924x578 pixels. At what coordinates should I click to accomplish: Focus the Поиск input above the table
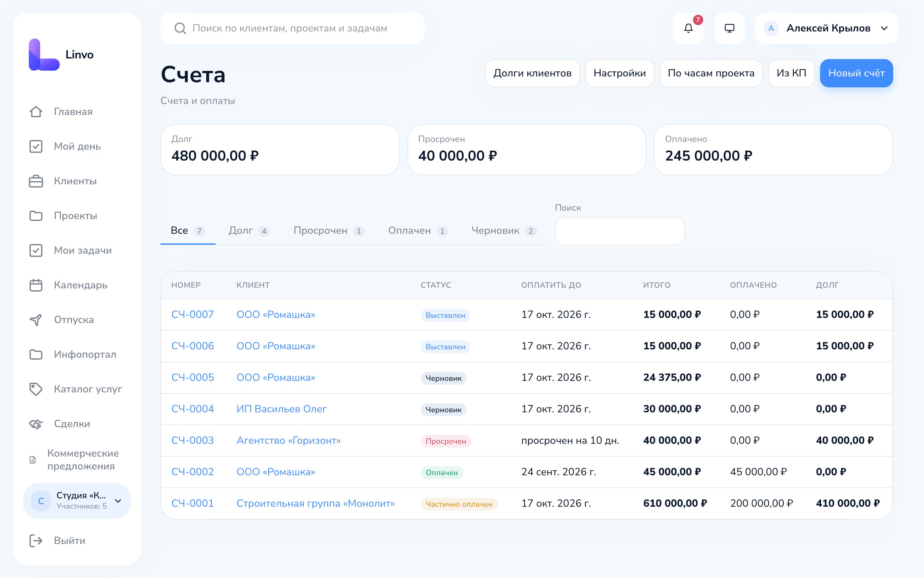(x=619, y=231)
